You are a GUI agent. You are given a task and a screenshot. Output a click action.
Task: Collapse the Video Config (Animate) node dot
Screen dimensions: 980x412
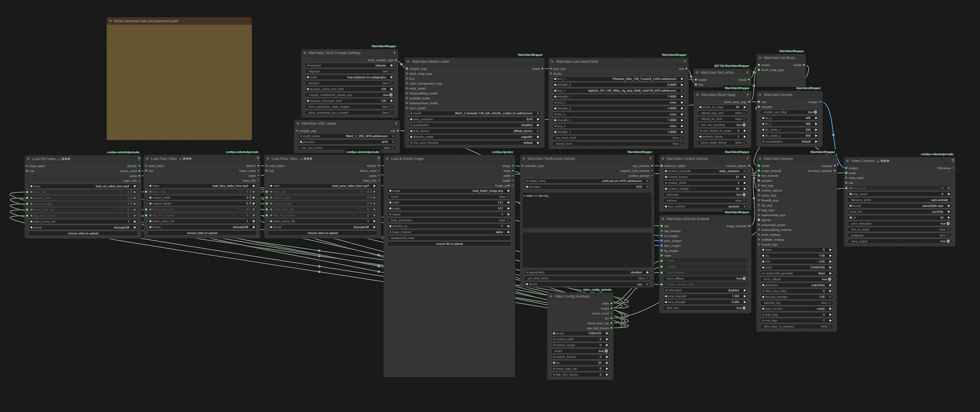pos(551,296)
